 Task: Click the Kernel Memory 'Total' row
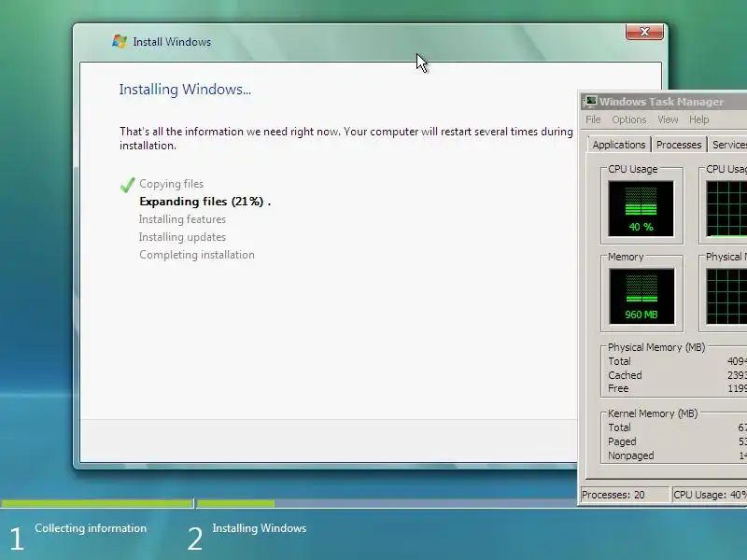point(677,427)
